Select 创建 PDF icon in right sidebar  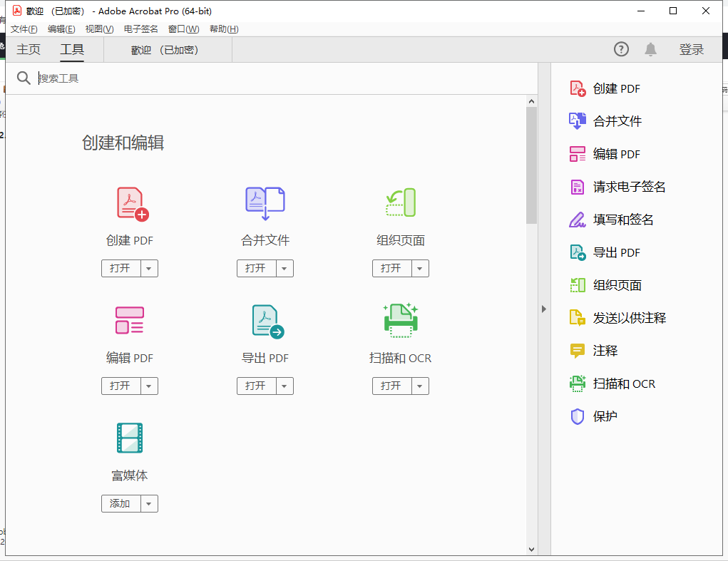coord(578,88)
